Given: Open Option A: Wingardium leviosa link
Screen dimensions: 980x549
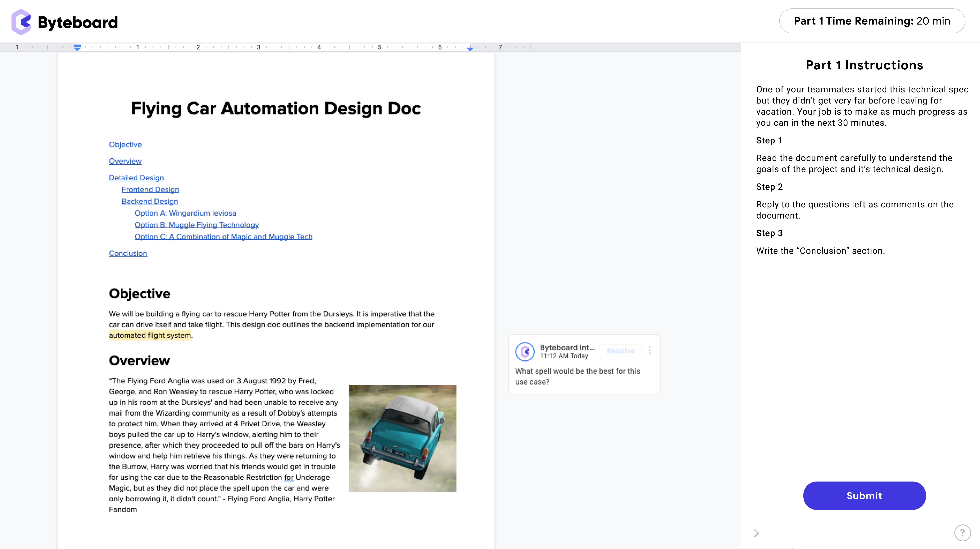Looking at the screenshot, I should point(185,213).
